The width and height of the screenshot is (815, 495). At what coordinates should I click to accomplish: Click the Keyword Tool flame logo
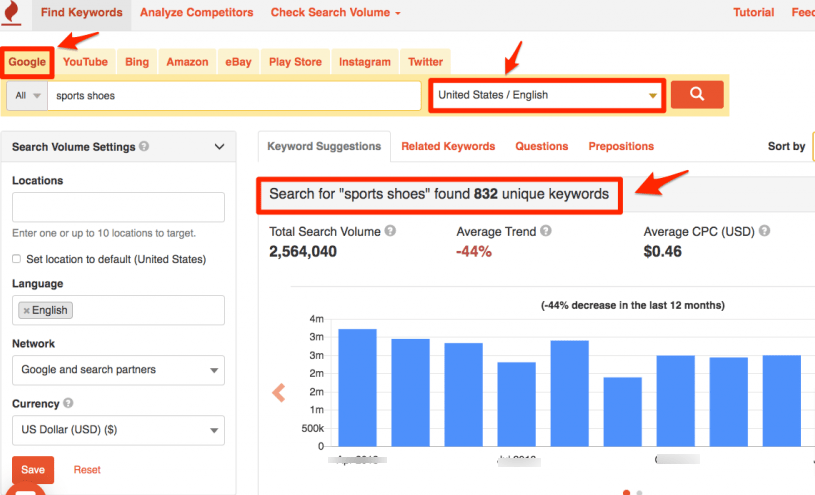click(x=11, y=12)
